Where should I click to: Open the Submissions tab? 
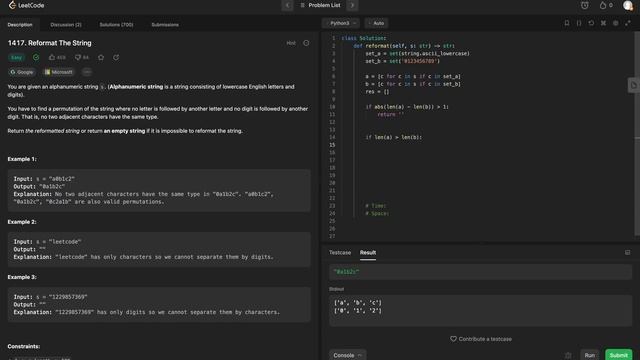[x=165, y=25]
